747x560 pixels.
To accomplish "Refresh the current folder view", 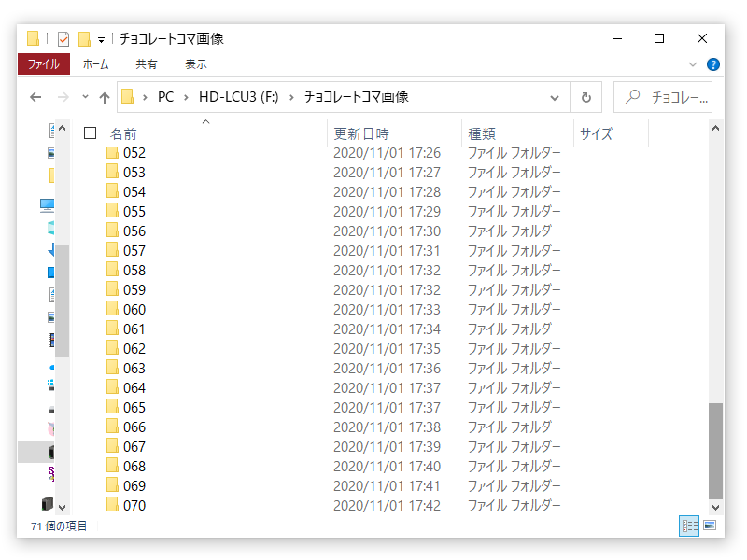I will tap(586, 98).
